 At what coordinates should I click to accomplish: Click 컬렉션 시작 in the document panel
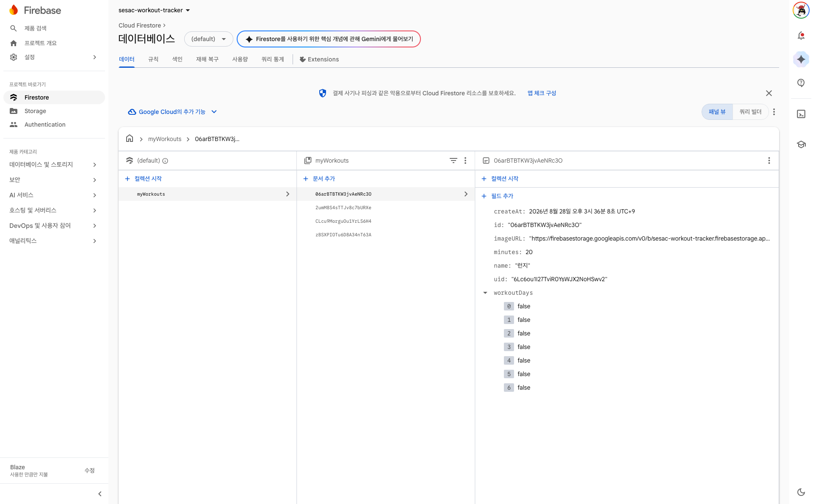point(500,179)
